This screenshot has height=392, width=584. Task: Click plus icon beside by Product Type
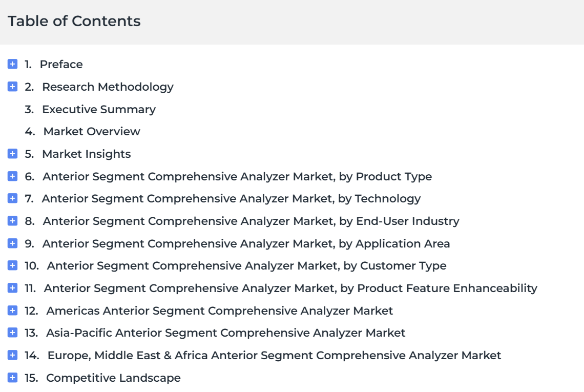(12, 176)
